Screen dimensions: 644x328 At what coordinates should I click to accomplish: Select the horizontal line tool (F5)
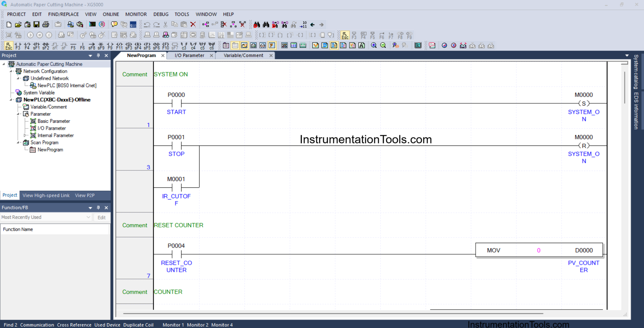(x=74, y=45)
